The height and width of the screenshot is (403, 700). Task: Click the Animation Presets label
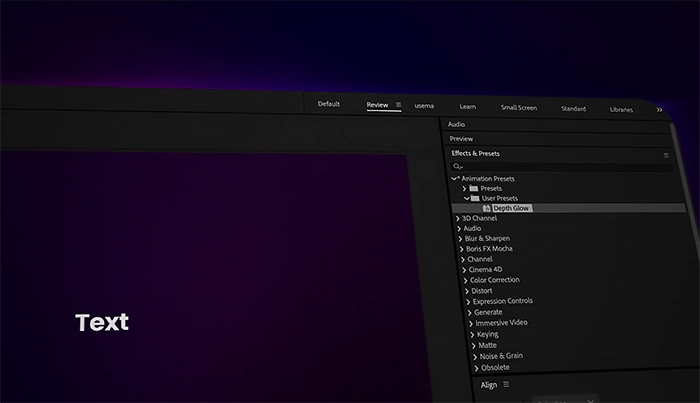[x=488, y=179]
